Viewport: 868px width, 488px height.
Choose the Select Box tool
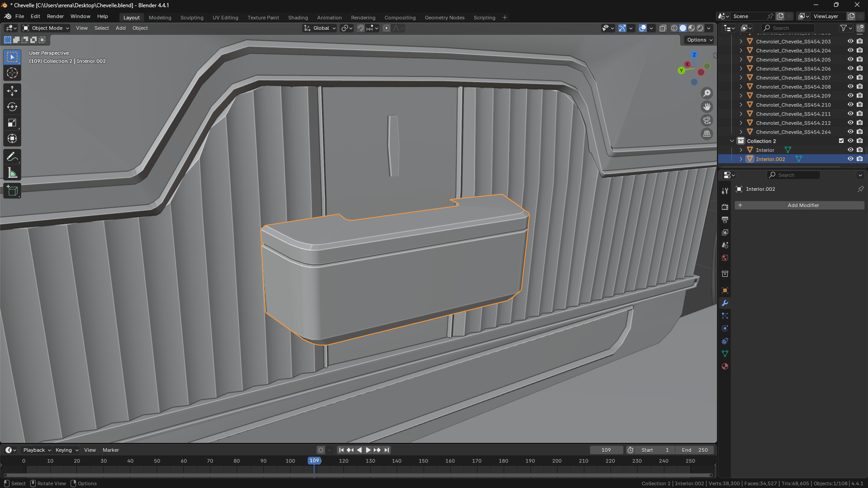[12, 57]
